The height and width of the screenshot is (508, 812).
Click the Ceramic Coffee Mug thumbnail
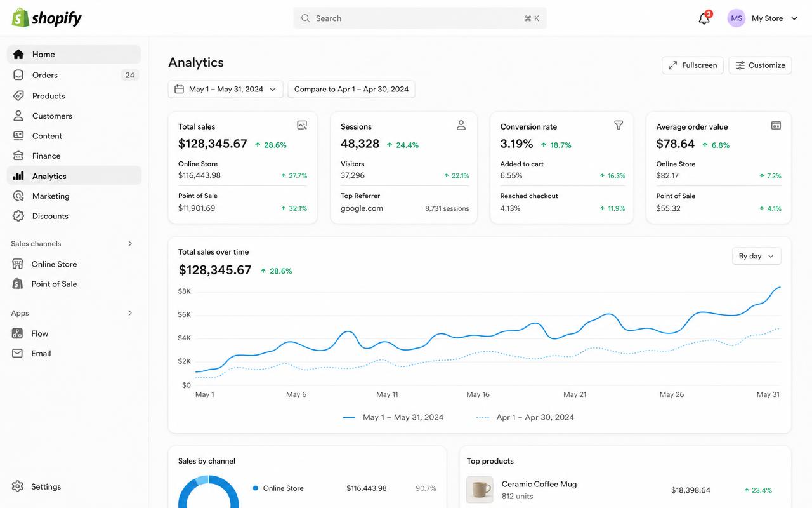[480, 490]
